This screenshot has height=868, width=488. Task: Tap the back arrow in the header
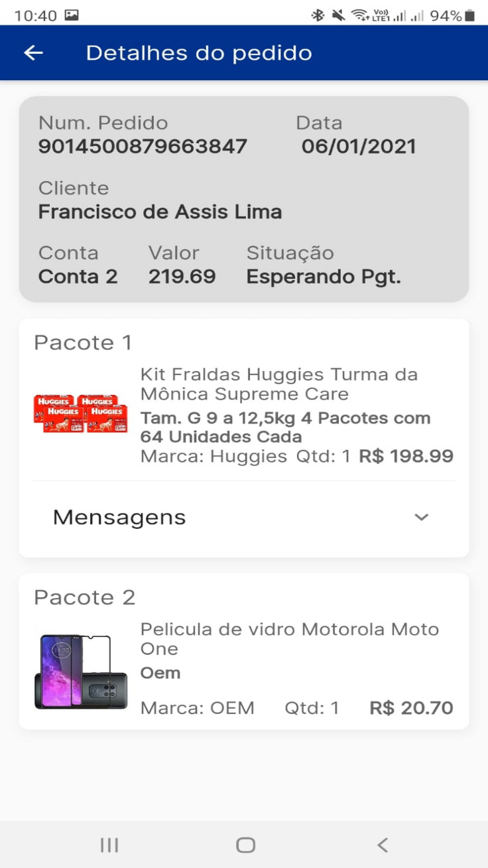[x=33, y=53]
